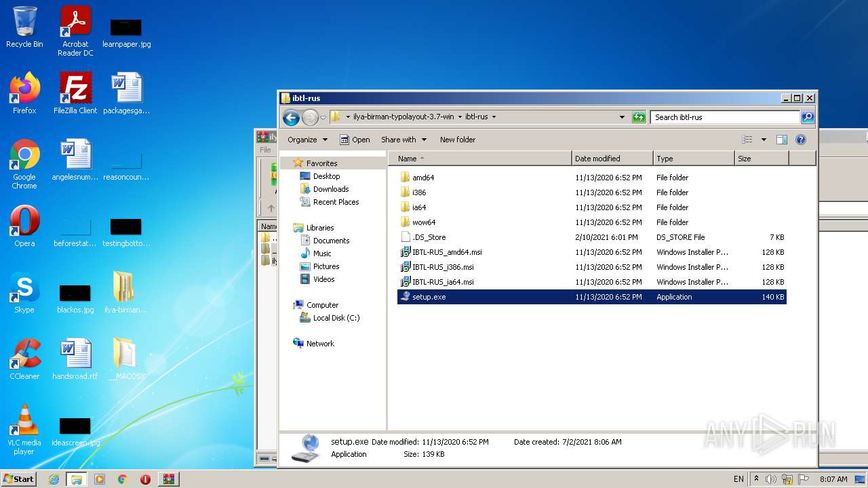The image size is (868, 488).
Task: Click the Windows Media Player taskbar icon
Action: click(100, 479)
